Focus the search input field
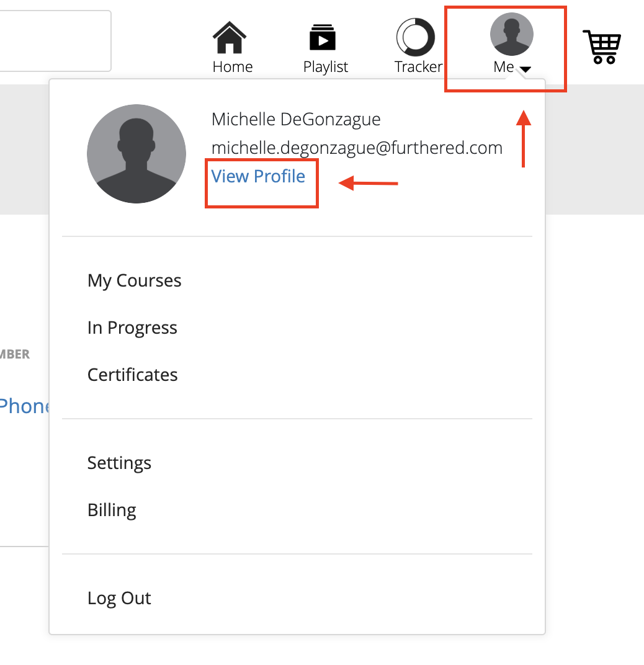This screenshot has height=665, width=644. tap(55, 41)
